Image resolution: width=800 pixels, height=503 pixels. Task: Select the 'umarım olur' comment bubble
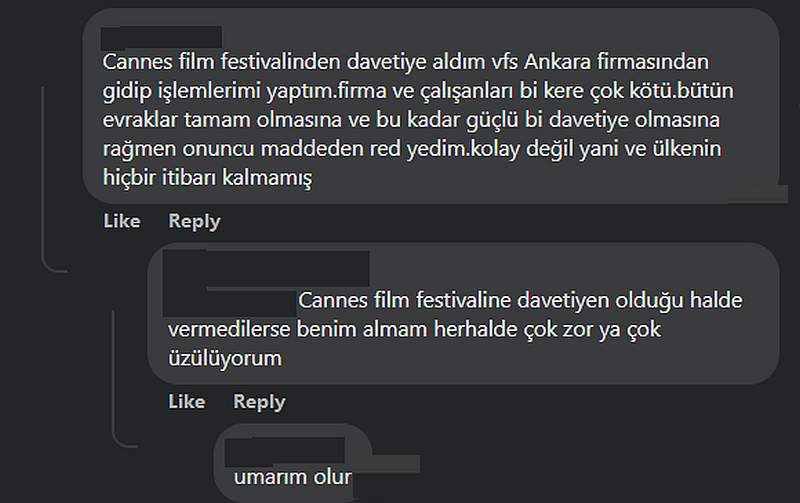pos(293,463)
